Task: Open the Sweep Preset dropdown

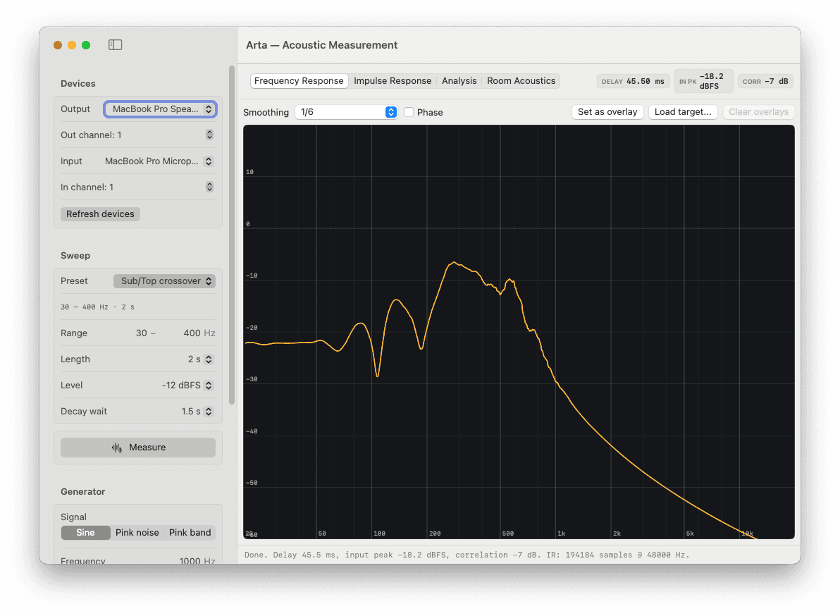Action: pyautogui.click(x=164, y=281)
